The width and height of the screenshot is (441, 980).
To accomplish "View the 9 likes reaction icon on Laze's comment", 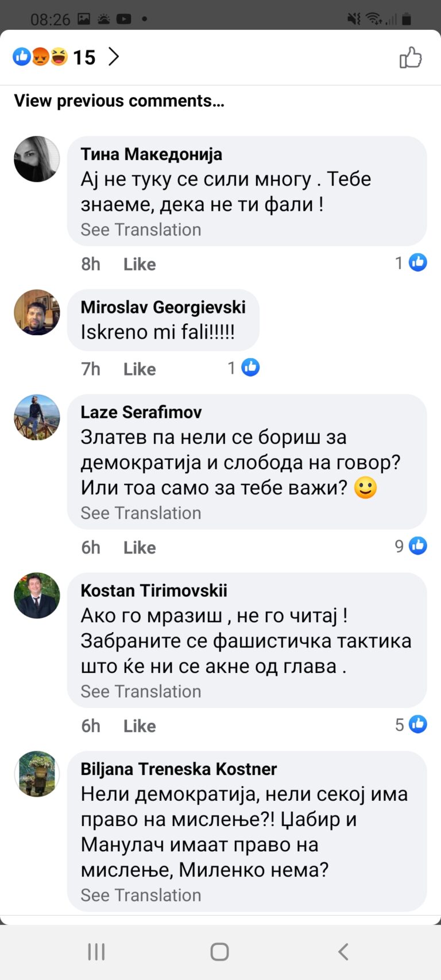I will (417, 546).
